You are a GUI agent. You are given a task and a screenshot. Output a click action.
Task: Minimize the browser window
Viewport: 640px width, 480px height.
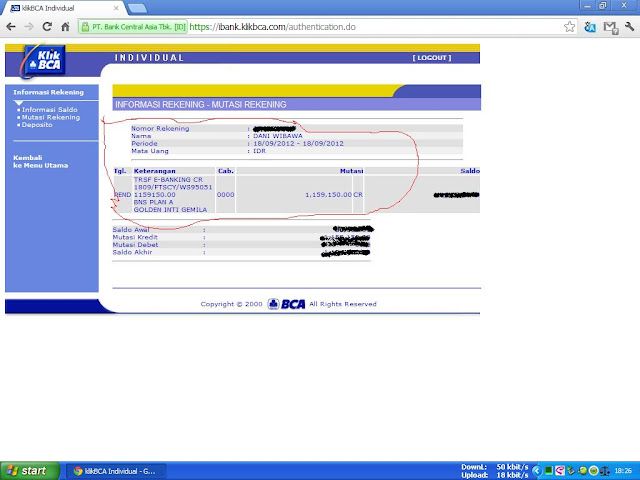(587, 6)
